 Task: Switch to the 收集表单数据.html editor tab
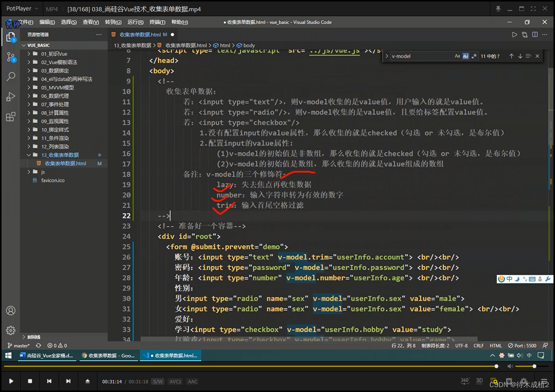tap(140, 35)
